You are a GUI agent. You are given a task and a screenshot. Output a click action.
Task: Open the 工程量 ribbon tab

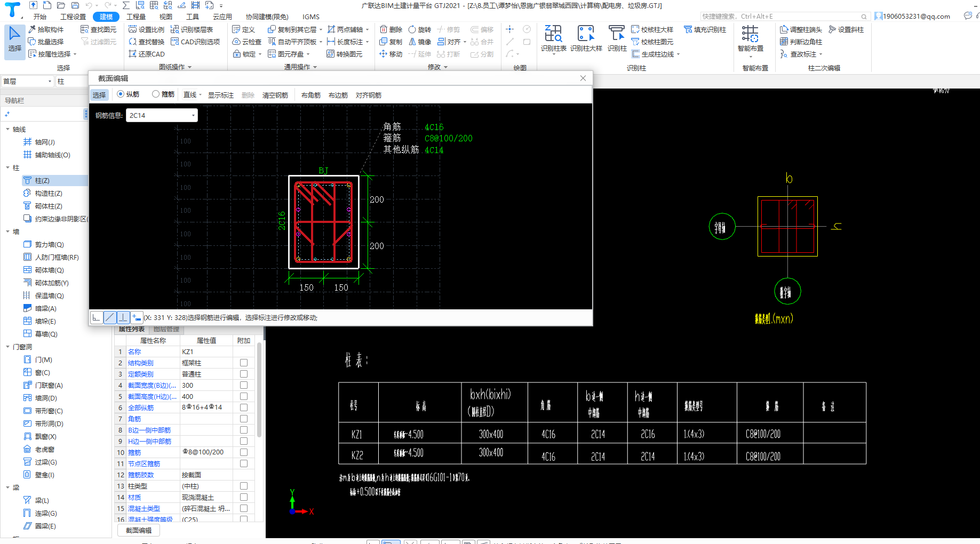point(136,17)
